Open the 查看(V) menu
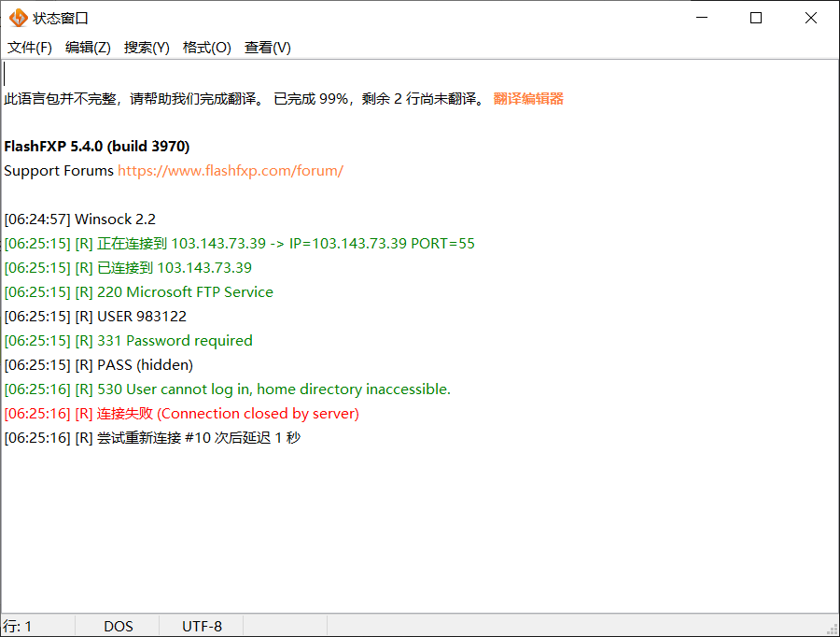The height and width of the screenshot is (637, 840). point(267,48)
